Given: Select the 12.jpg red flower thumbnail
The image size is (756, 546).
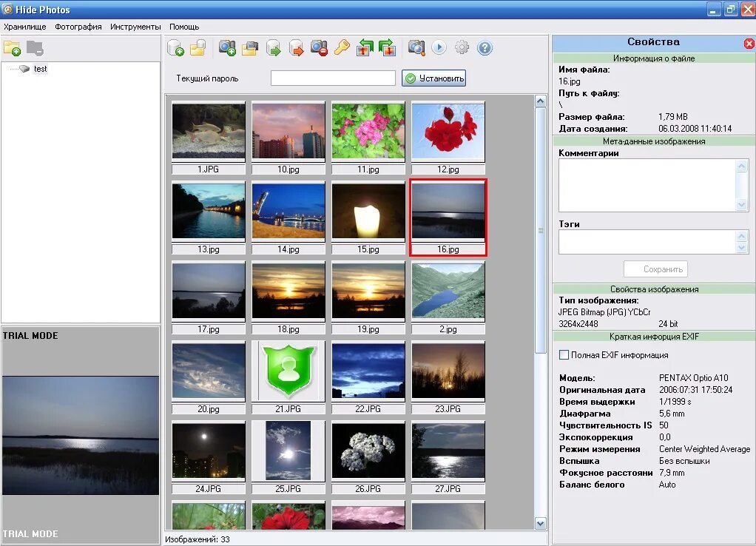Looking at the screenshot, I should (x=448, y=131).
